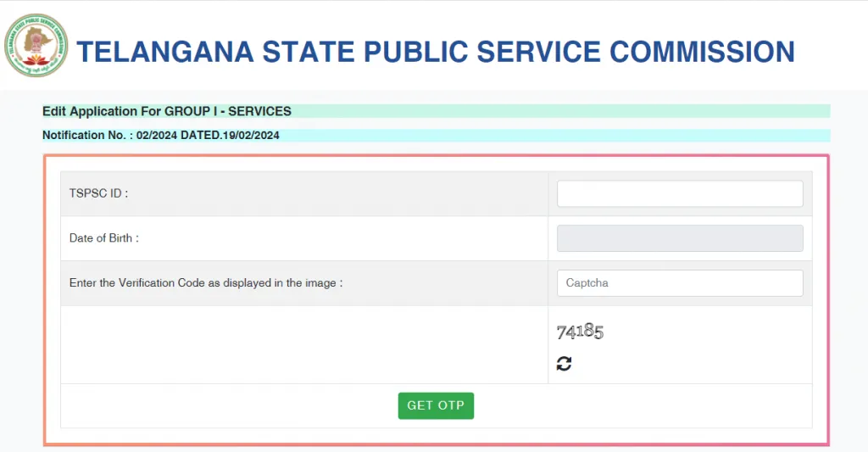
Task: Click the Telangana State Public Service Commission heading
Action: [436, 52]
